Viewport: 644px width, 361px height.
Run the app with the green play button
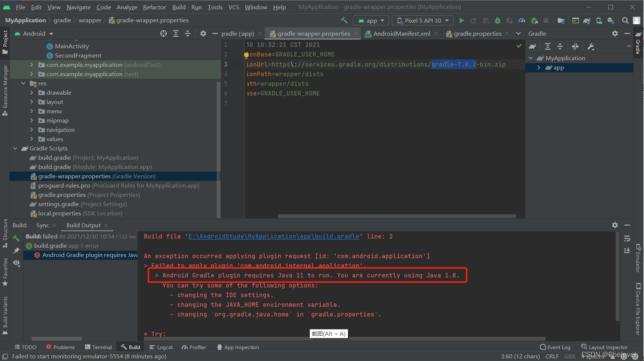coord(462,20)
